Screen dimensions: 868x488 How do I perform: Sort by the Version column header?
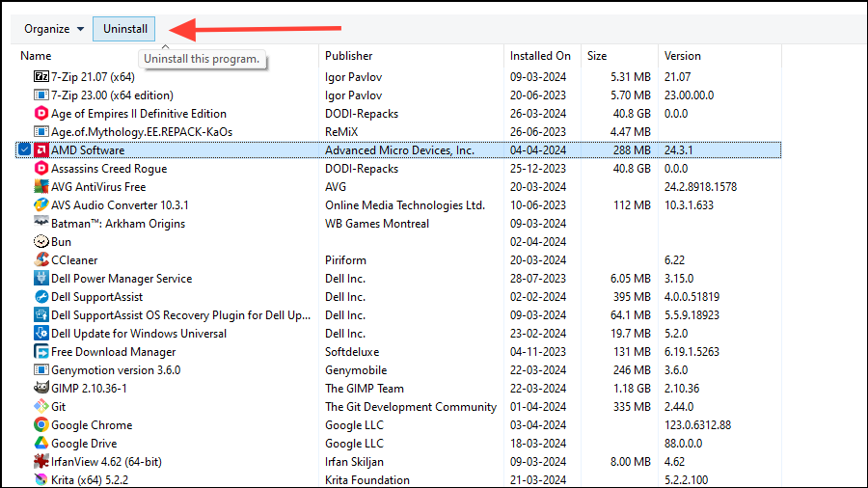pos(683,56)
